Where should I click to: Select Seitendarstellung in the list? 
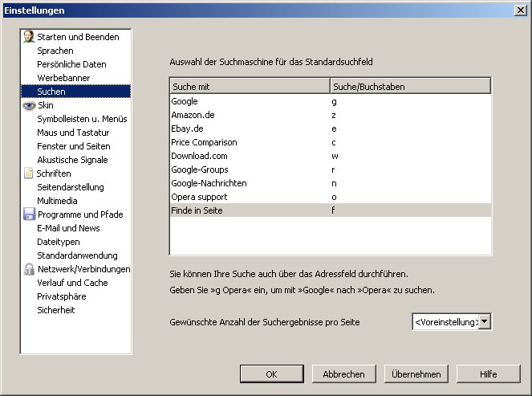point(71,187)
